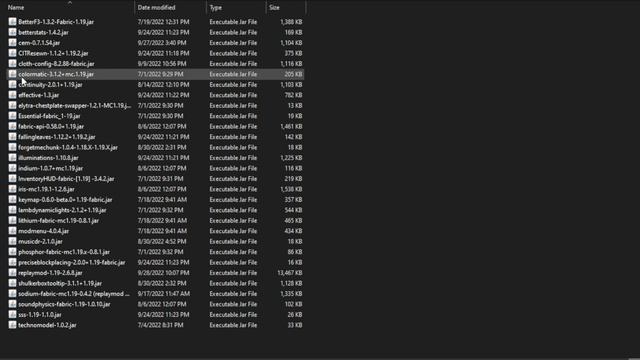Sort by the Date modified column header

(x=156, y=7)
